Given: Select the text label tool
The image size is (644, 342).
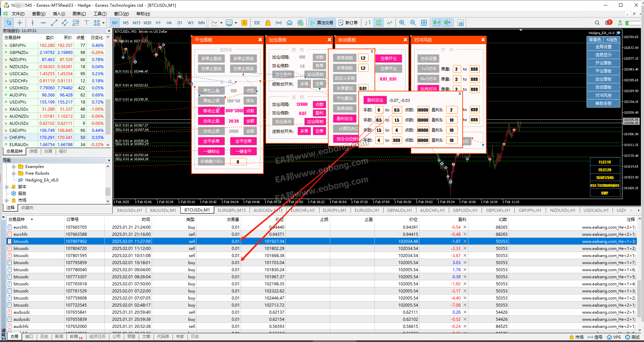Looking at the screenshot, I should 86,23.
